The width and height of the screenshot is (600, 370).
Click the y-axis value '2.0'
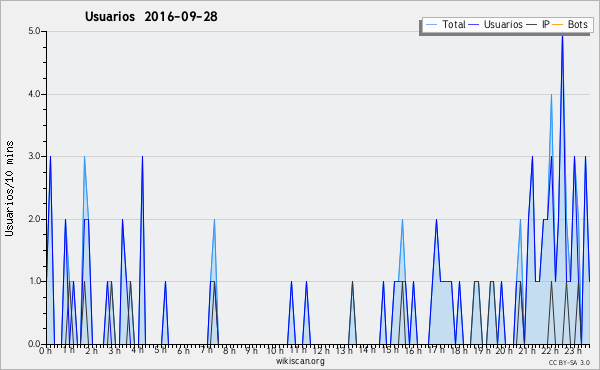[x=34, y=219]
